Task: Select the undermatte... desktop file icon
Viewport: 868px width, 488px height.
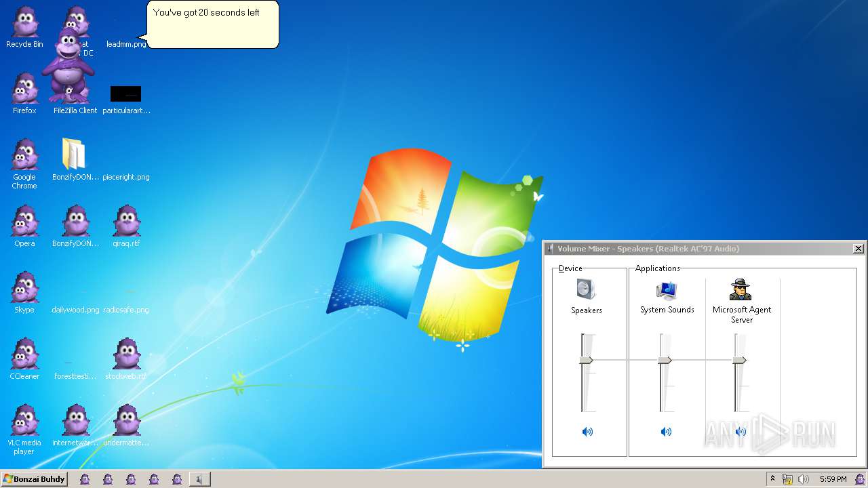Action: [126, 421]
